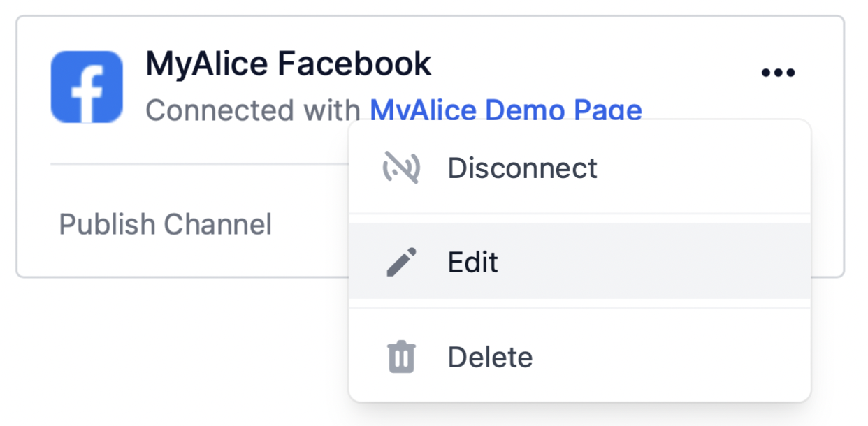
Task: Click the Facebook logo icon
Action: coord(87,87)
